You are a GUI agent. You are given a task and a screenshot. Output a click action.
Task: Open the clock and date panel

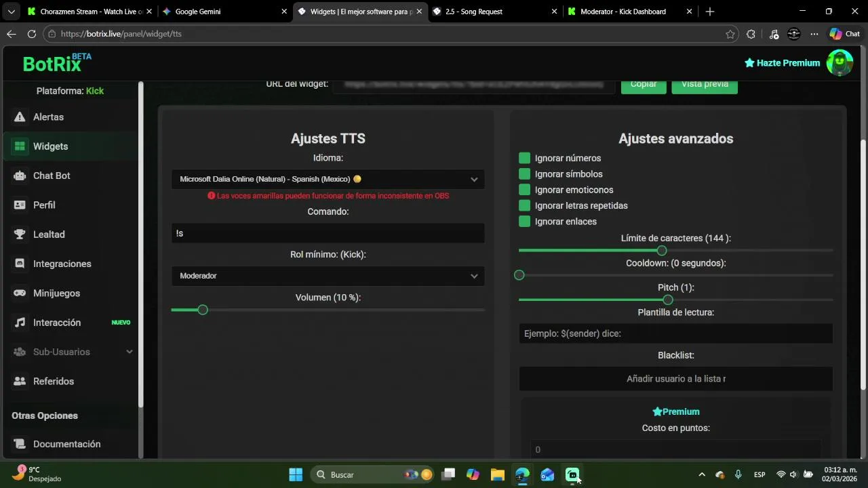point(840,474)
